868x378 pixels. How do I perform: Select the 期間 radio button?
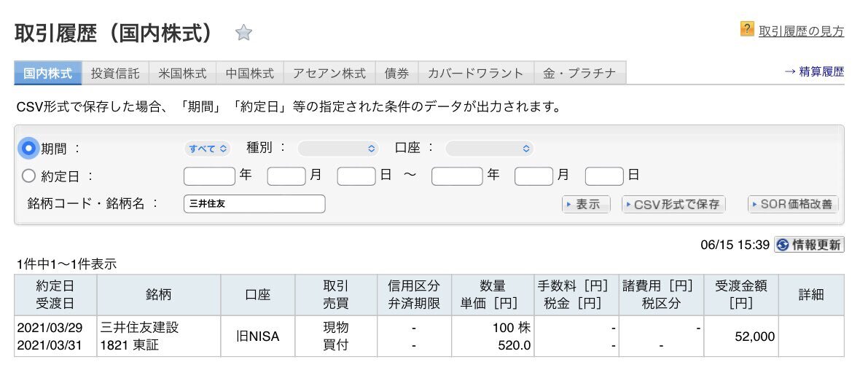pyautogui.click(x=28, y=149)
